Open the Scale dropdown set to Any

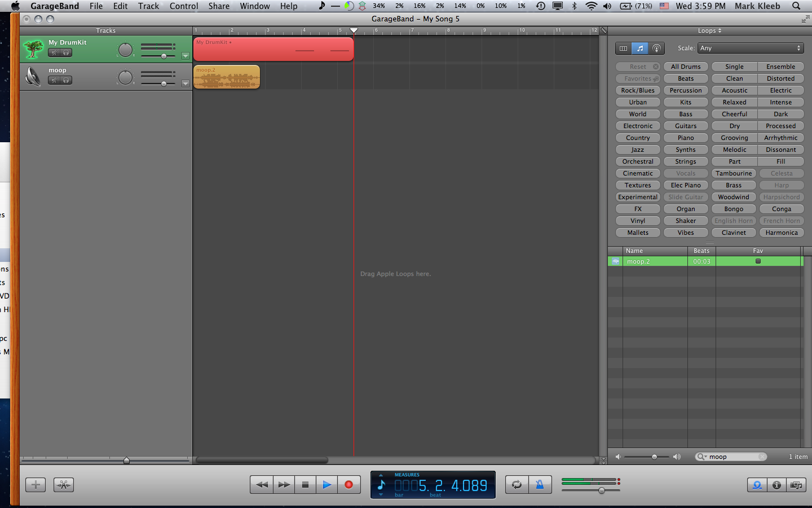point(751,48)
